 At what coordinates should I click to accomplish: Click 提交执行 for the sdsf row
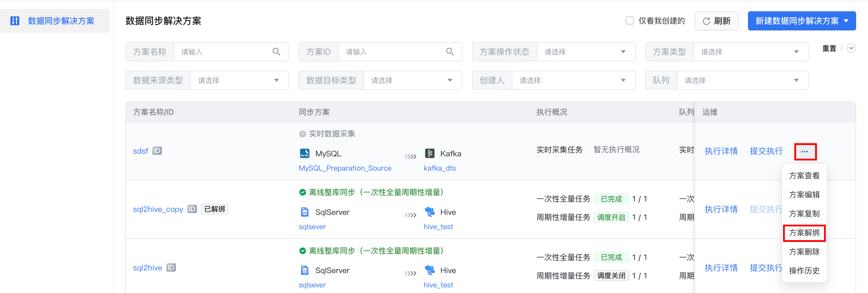click(766, 151)
